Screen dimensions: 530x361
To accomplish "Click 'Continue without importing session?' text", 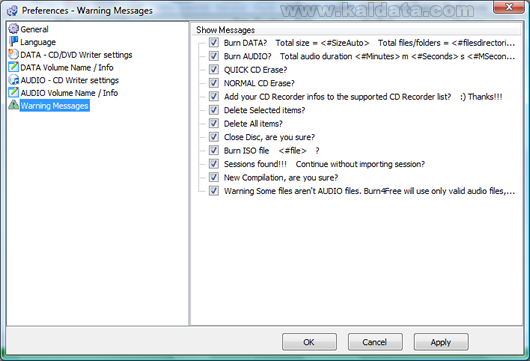I will [x=360, y=164].
